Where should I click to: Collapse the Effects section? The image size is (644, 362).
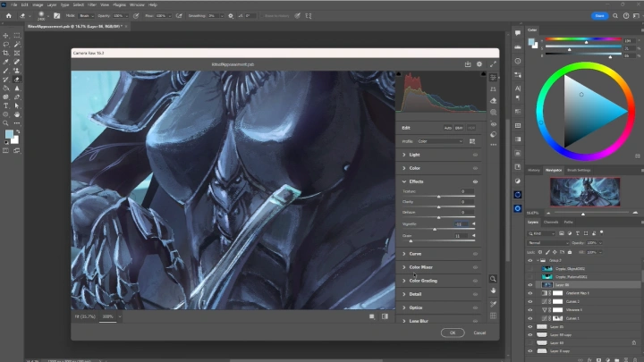click(x=404, y=181)
